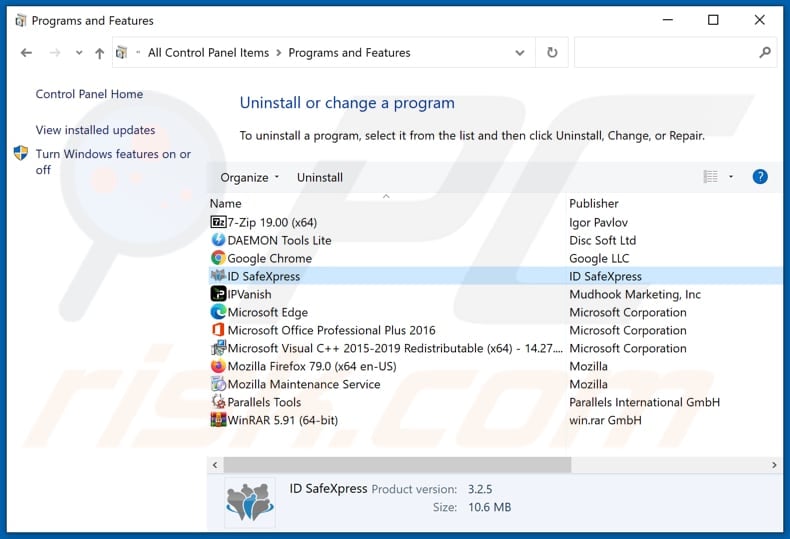Select Mozilla Maintenance Service entry
790x539 pixels.
point(304,384)
